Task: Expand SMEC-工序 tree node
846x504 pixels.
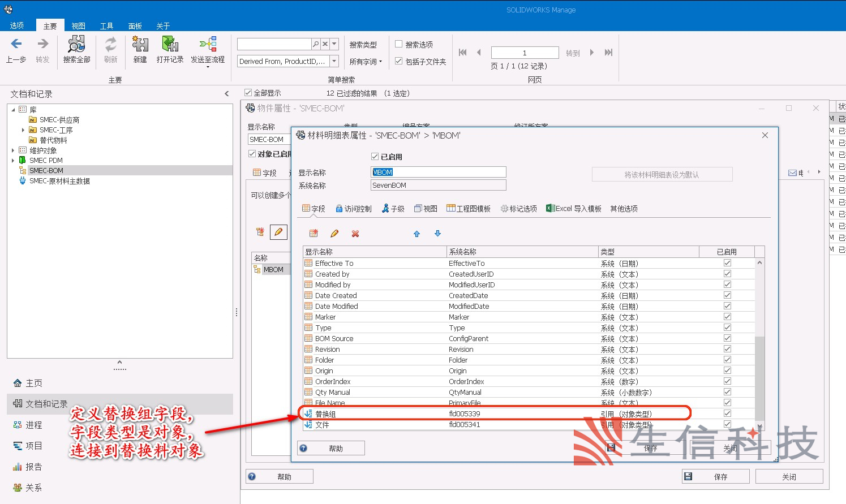Action: 23,130
